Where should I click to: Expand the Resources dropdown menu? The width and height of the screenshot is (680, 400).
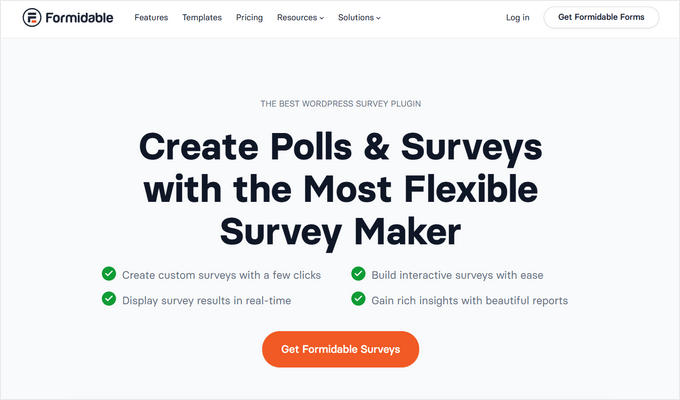[x=300, y=18]
